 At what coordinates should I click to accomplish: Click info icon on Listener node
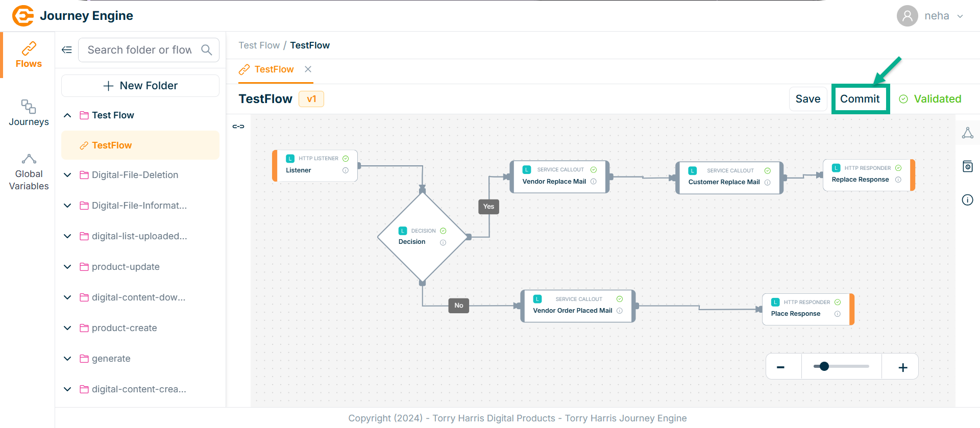(x=346, y=170)
